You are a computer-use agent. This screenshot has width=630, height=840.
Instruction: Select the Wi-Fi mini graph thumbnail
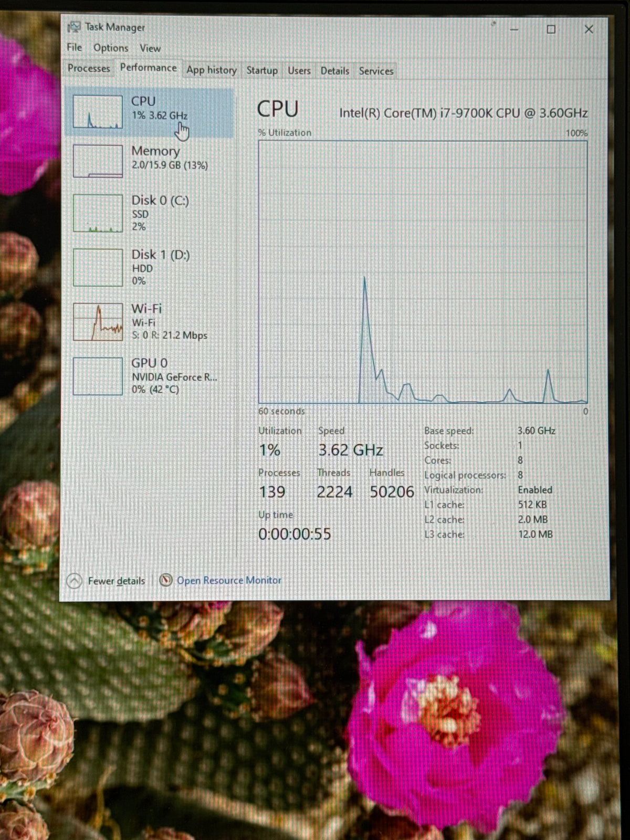(98, 321)
